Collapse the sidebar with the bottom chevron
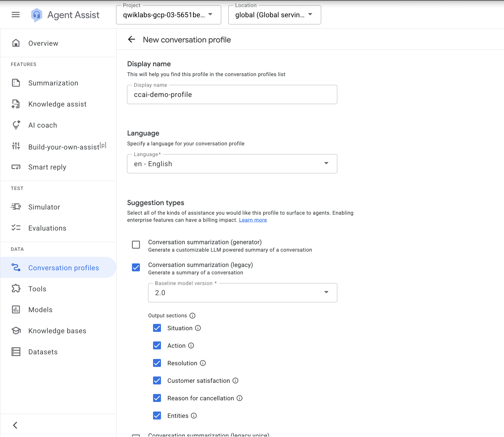Image resolution: width=504 pixels, height=437 pixels. [15, 425]
